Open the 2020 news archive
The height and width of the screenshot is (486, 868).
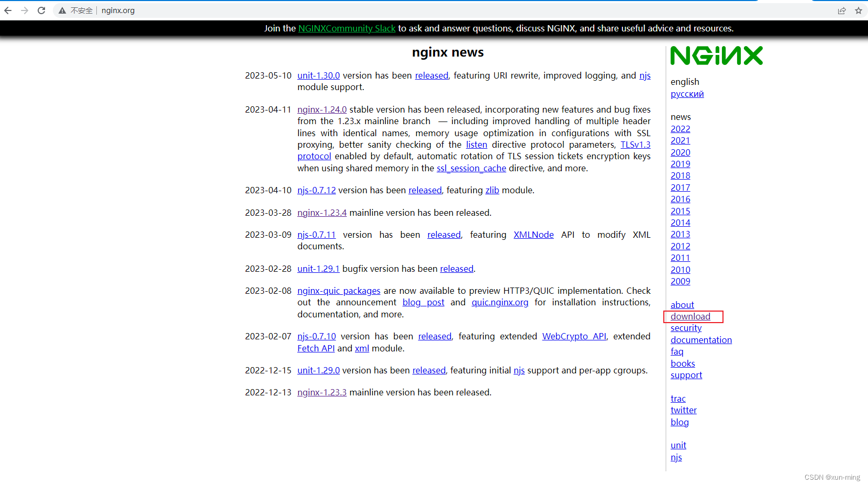680,152
